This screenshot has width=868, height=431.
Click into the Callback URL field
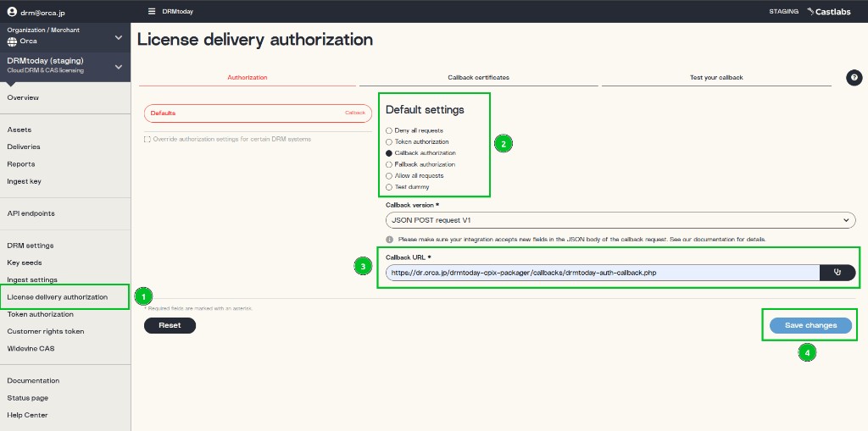point(603,272)
